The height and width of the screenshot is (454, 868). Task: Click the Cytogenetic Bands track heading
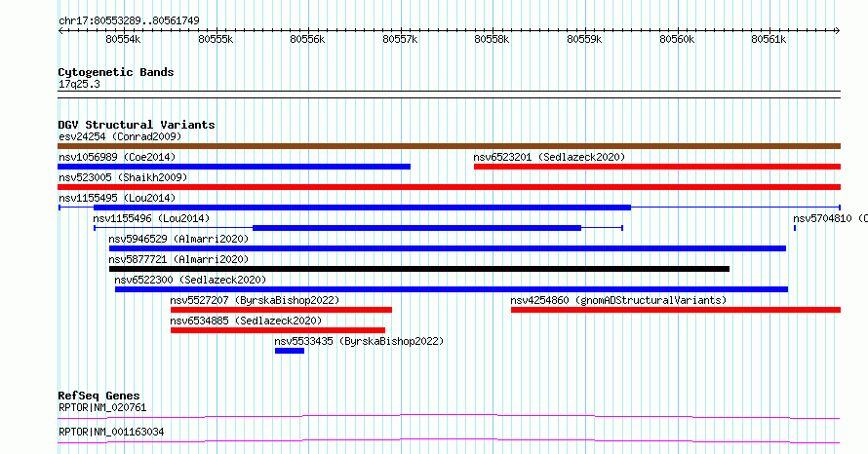[x=116, y=72]
